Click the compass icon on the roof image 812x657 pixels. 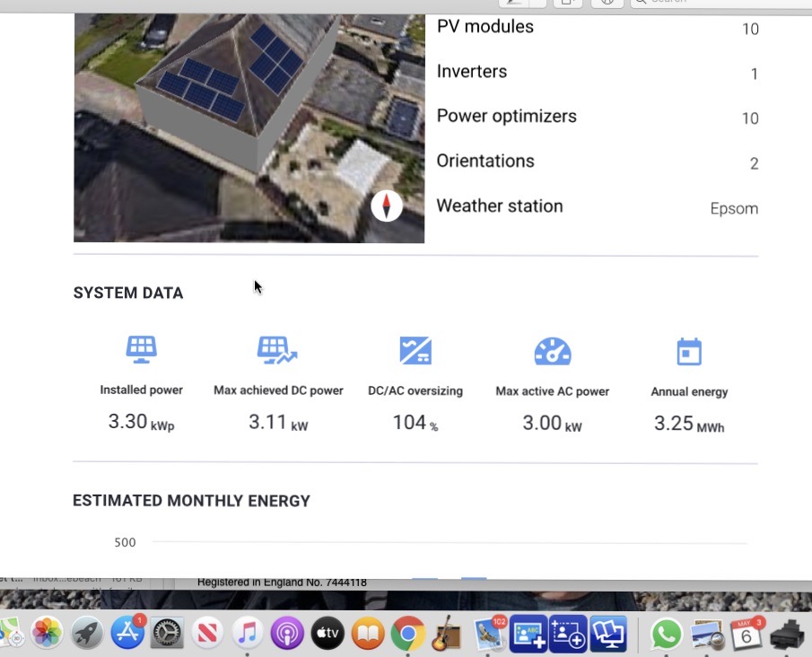pyautogui.click(x=387, y=206)
